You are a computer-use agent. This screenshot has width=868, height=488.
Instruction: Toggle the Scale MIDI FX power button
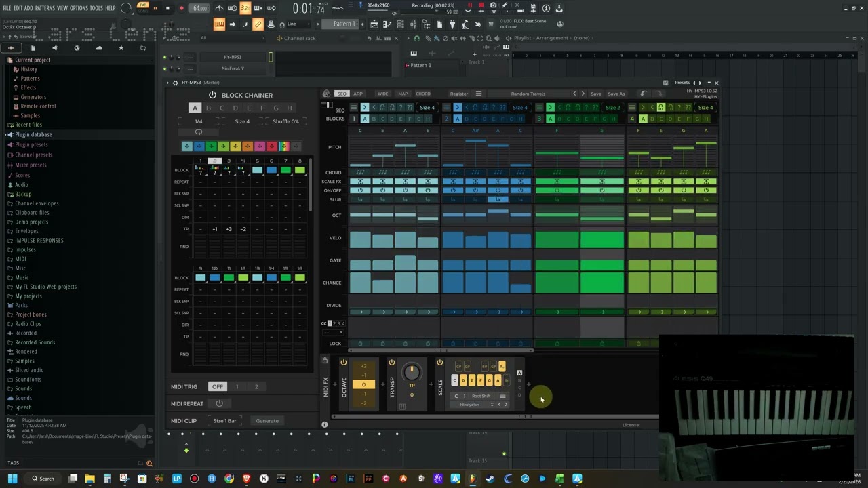(439, 363)
